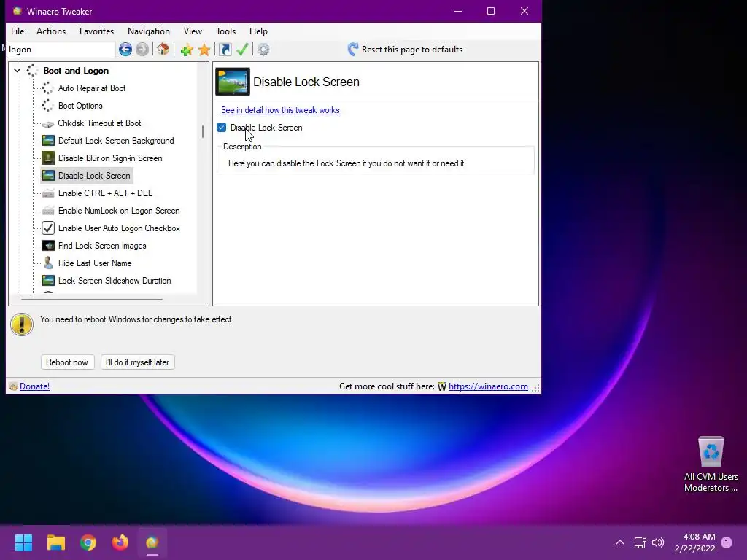
Task: Open the Windows Start menu
Action: 23,542
